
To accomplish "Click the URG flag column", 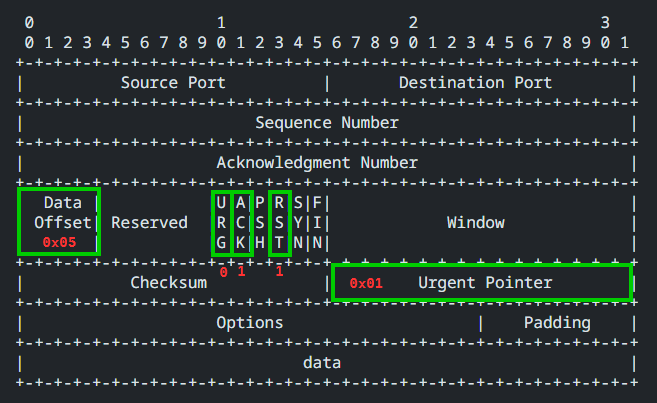I will click(x=221, y=222).
